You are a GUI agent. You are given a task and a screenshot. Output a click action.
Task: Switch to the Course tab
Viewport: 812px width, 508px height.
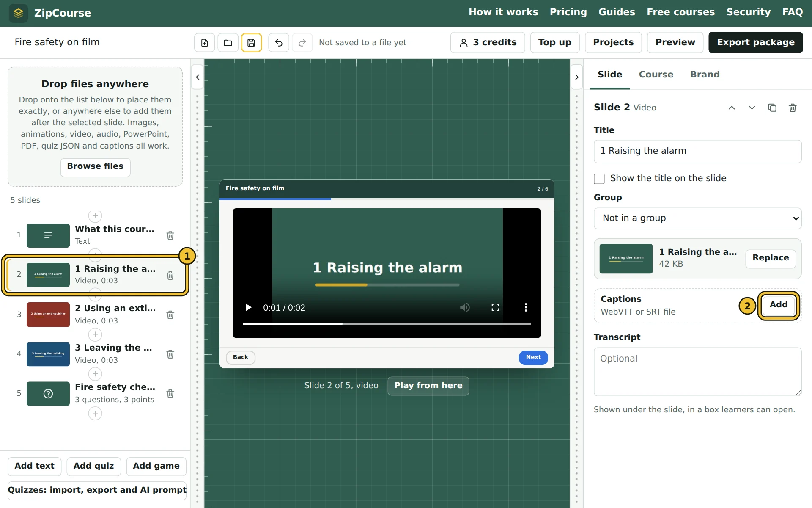coord(656,75)
